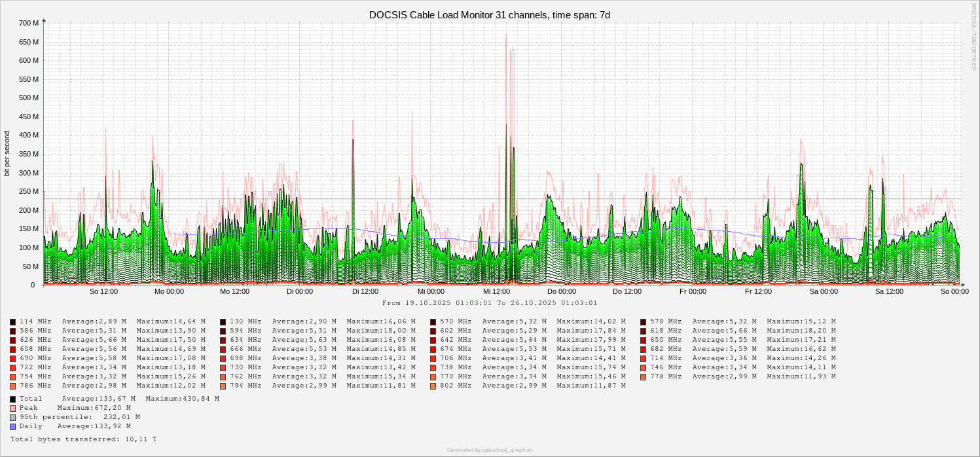Click the 114 MHz legend color swatch
This screenshot has width=980, height=457.
(13, 321)
